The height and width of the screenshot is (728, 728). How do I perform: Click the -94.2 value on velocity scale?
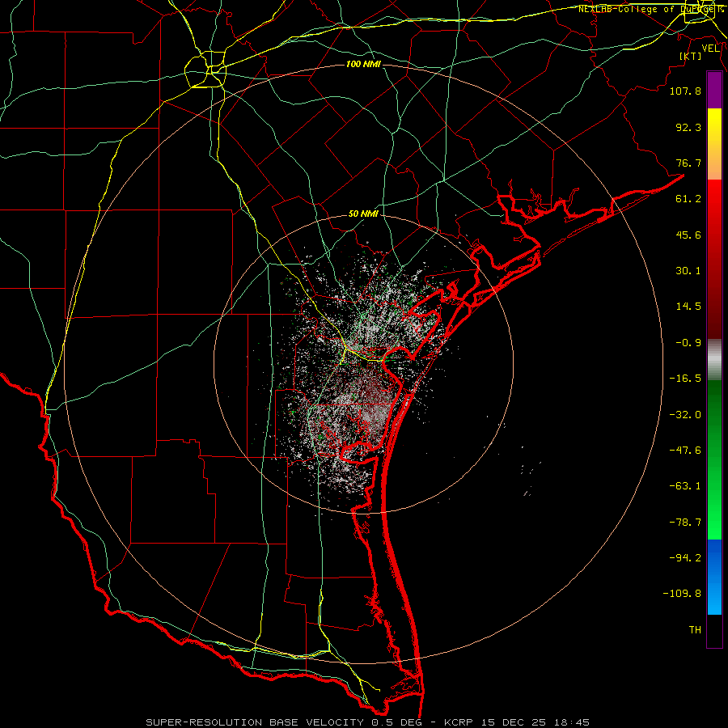(x=685, y=557)
